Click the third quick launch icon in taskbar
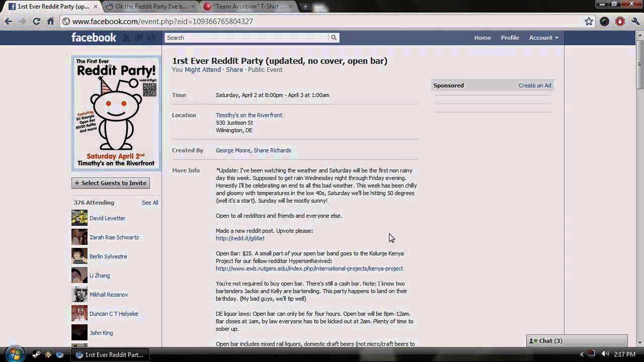Viewport: 644px width, 362px height. (x=60, y=354)
